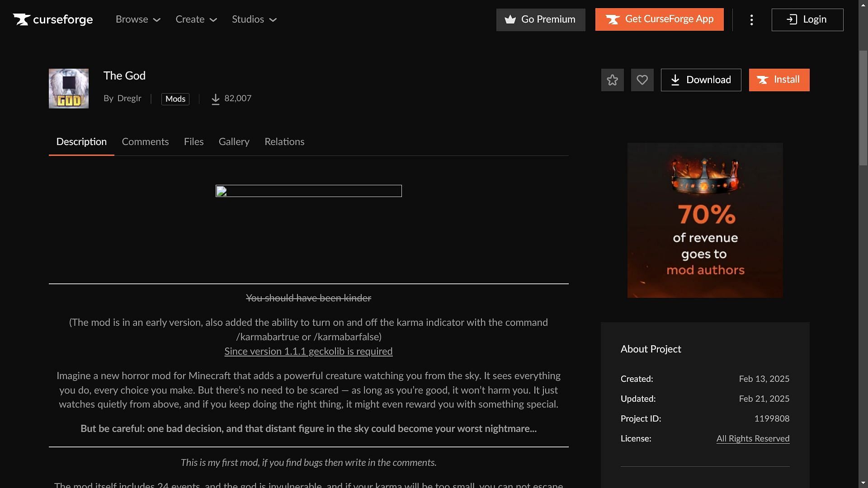Click the mod author name DreglIr
868x488 pixels.
point(129,99)
